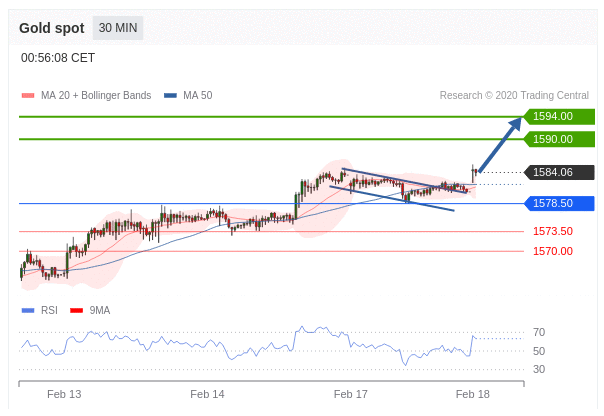
Task: Click the Research © 2020 Trading Central text
Action: [514, 96]
